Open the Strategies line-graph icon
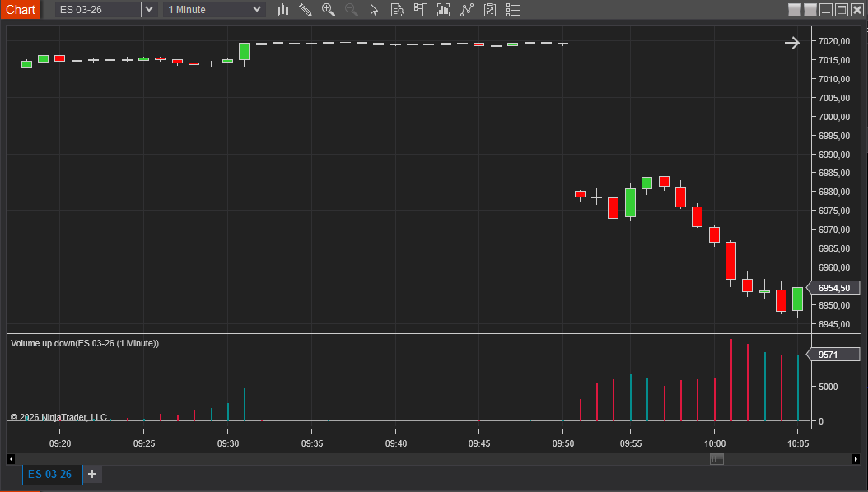The image size is (868, 492). 467,9
